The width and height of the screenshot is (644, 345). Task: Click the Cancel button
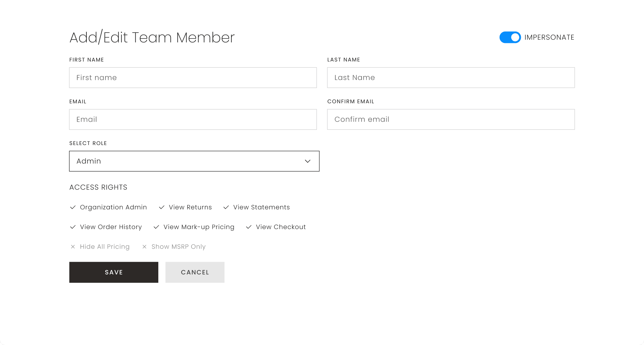coord(195,272)
